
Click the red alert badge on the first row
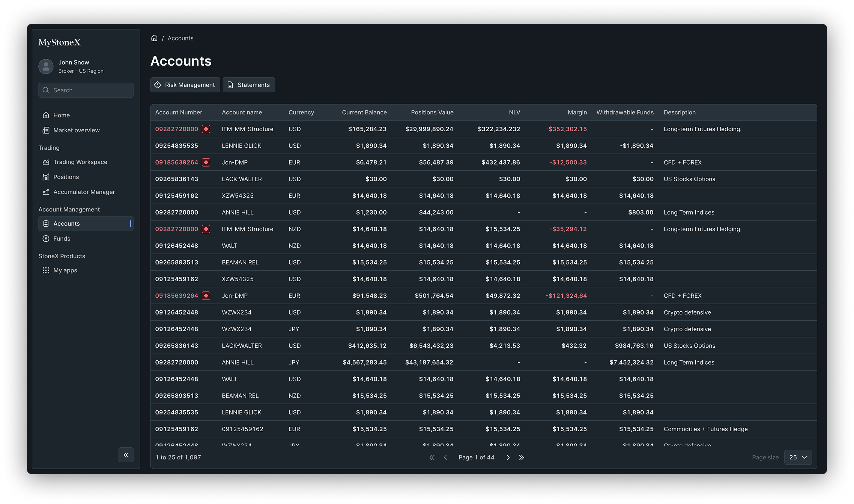click(206, 129)
